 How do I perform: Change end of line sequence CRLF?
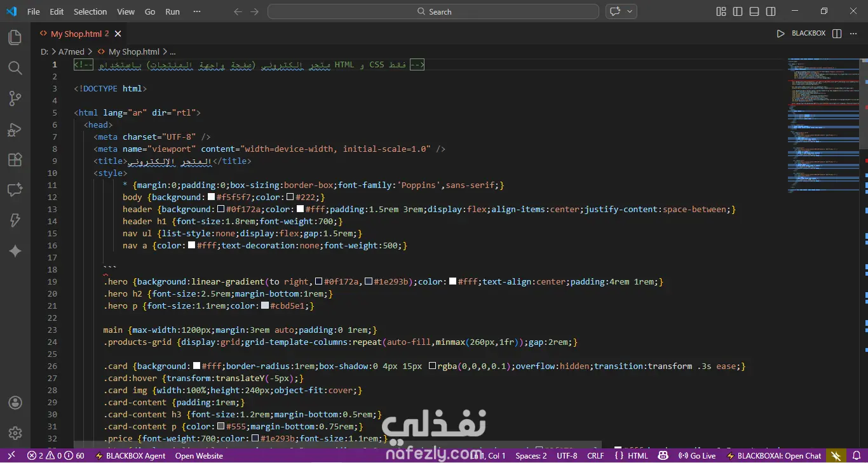click(x=595, y=455)
